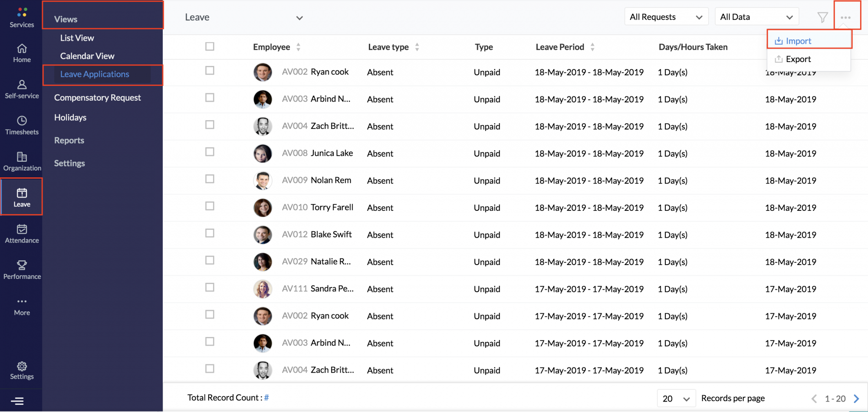Choose Import from the options menu
The image size is (868, 412).
(798, 41)
